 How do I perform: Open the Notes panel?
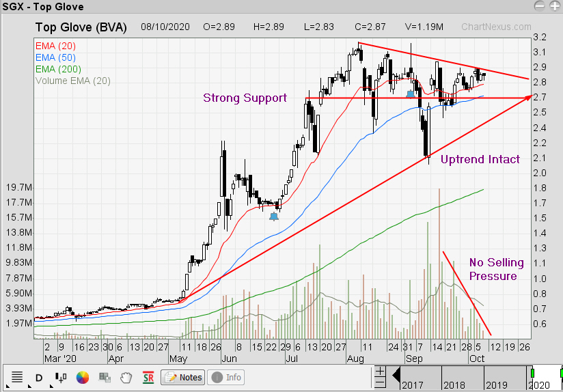[x=182, y=377]
